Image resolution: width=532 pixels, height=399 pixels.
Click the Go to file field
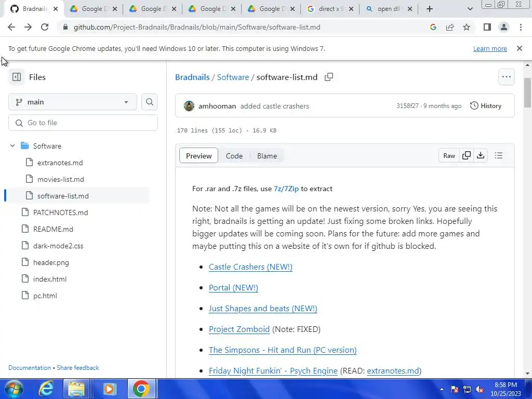coord(83,123)
